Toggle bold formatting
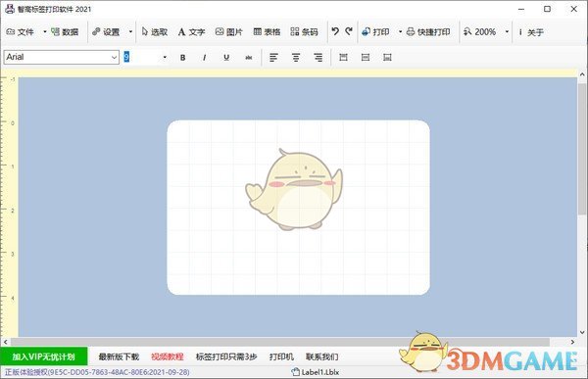The height and width of the screenshot is (379, 588). (x=182, y=58)
